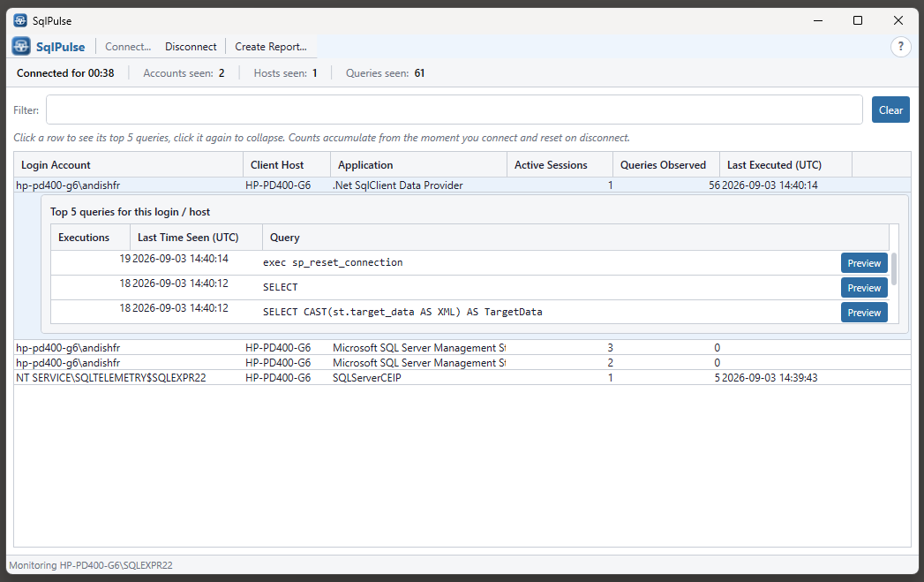Screen dimensions: 924x582
Task: Expand the Management Studio row with 2 sessions
Action: pyautogui.click(x=462, y=363)
